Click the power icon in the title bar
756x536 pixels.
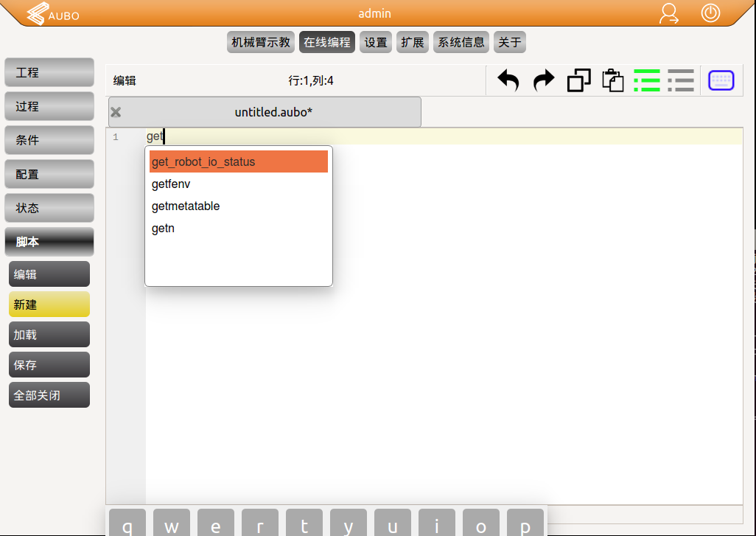click(710, 13)
